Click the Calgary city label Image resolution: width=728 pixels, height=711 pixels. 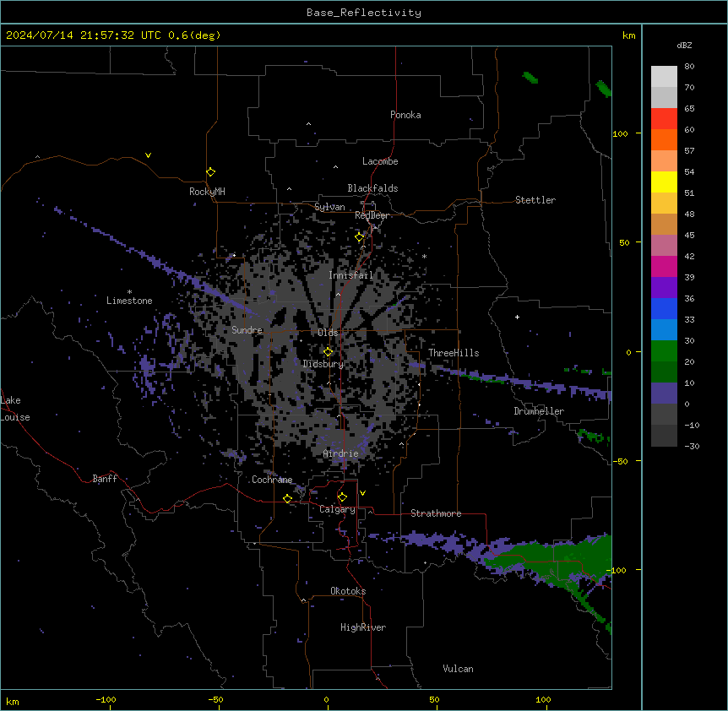pyautogui.click(x=338, y=509)
